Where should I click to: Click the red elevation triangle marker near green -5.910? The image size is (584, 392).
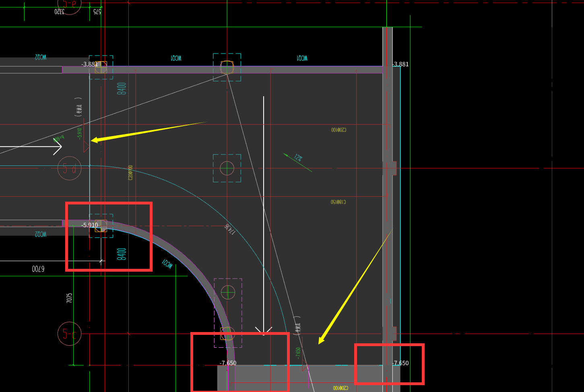(x=86, y=147)
